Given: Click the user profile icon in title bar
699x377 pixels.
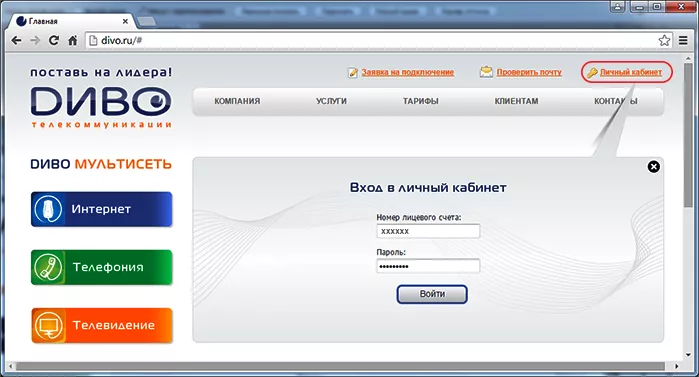Looking at the screenshot, I should point(617,6).
